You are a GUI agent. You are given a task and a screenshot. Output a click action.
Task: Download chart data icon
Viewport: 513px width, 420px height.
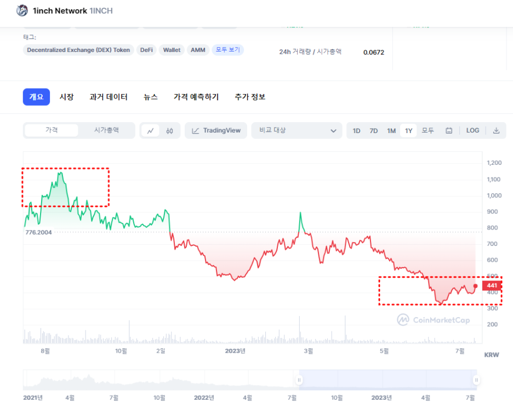(x=496, y=130)
